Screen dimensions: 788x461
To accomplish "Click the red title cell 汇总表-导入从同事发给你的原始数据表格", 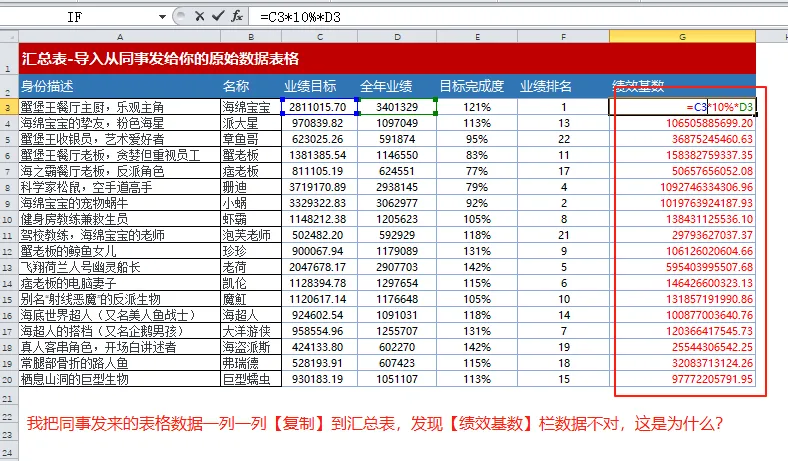I will pos(387,59).
